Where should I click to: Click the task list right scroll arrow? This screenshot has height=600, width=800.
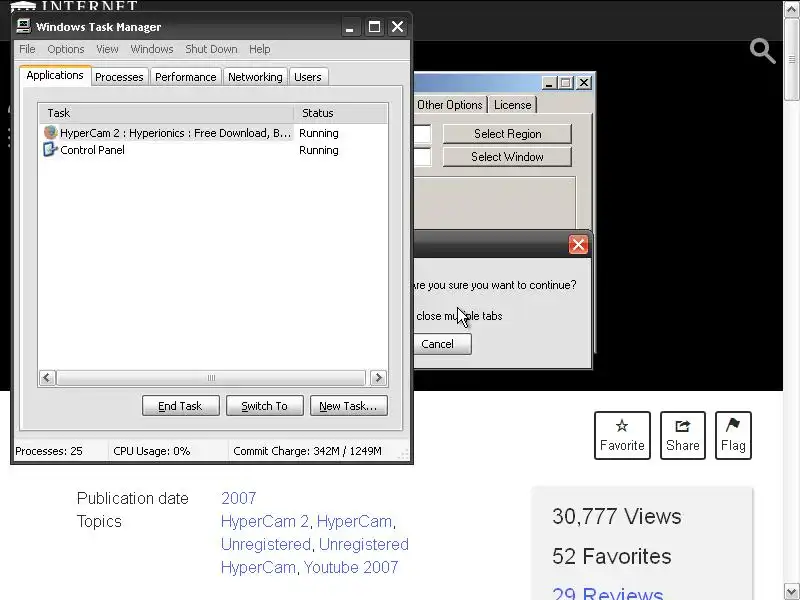(x=378, y=378)
